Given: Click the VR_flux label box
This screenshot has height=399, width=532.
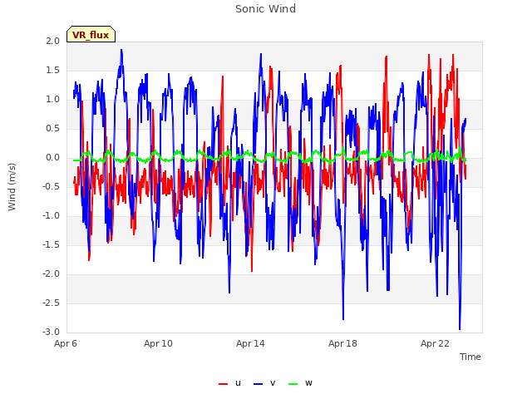Looking at the screenshot, I should click(x=91, y=34).
